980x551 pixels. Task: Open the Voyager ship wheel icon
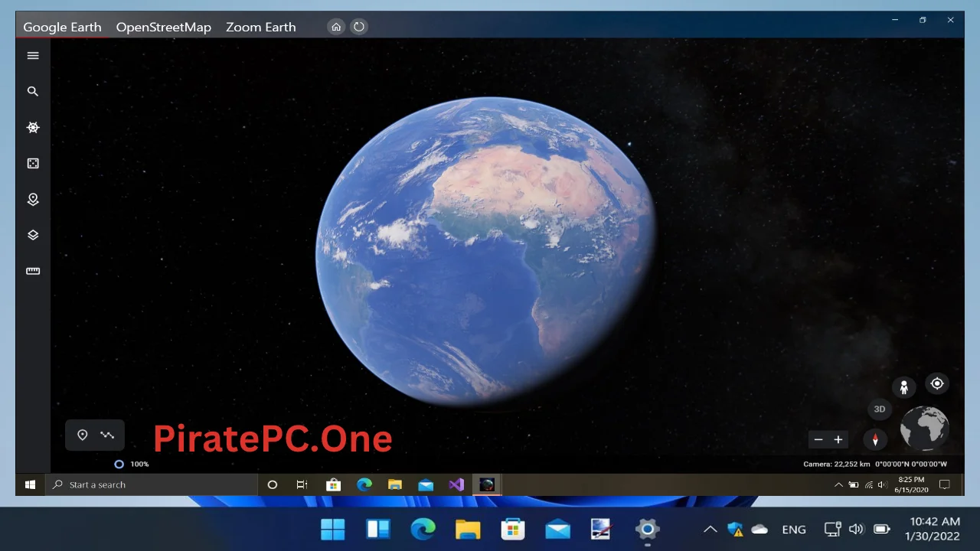click(x=33, y=127)
